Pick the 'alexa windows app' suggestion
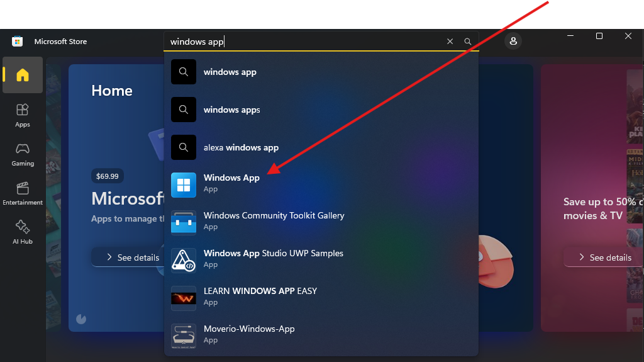This screenshot has width=644, height=362. coord(241,148)
